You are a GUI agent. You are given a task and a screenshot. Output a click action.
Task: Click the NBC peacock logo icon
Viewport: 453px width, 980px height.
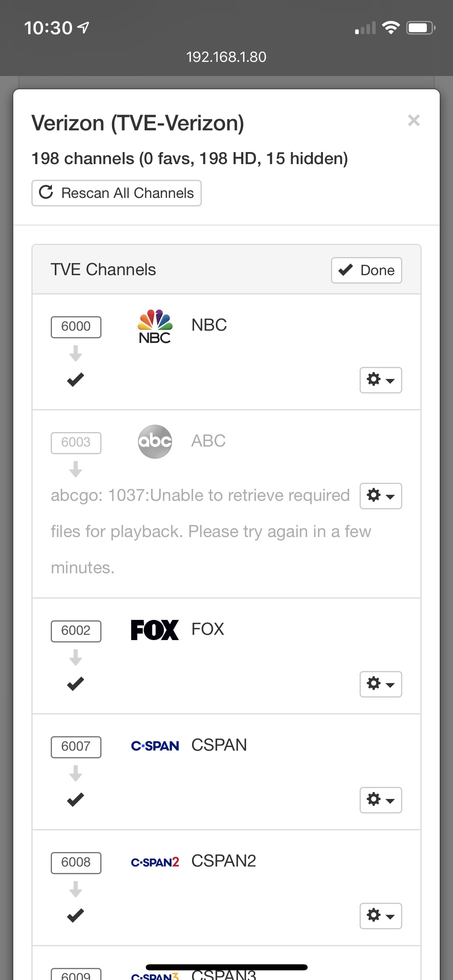coord(155,326)
